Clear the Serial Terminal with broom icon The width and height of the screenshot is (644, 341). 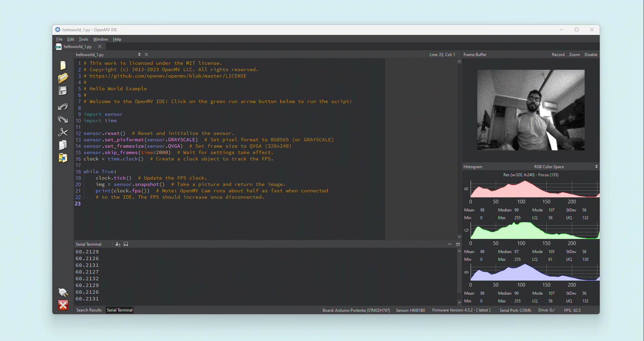click(x=118, y=244)
